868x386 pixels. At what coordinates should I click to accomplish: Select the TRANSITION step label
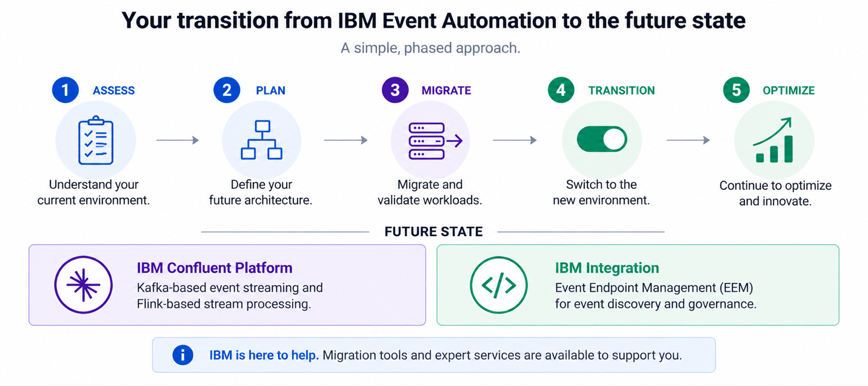point(621,90)
